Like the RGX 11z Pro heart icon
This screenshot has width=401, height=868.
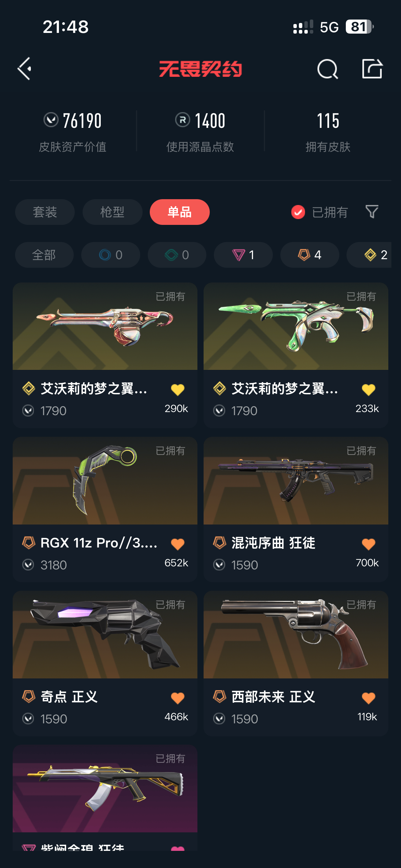178,544
